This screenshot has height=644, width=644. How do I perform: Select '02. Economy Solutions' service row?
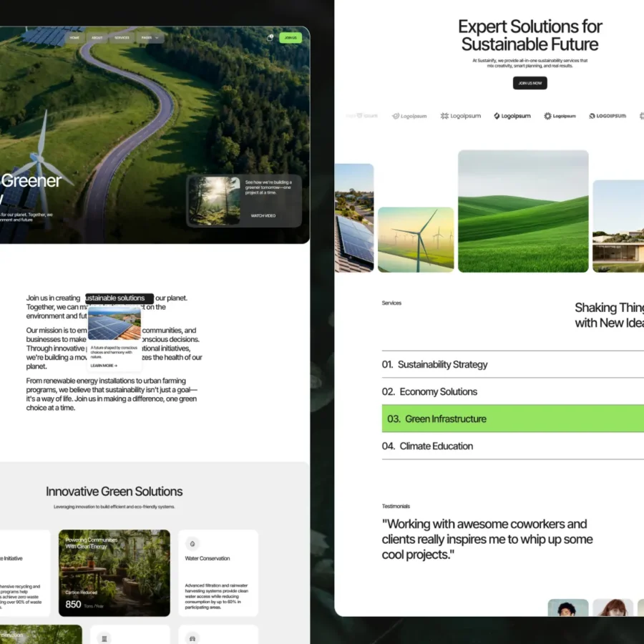pos(513,391)
